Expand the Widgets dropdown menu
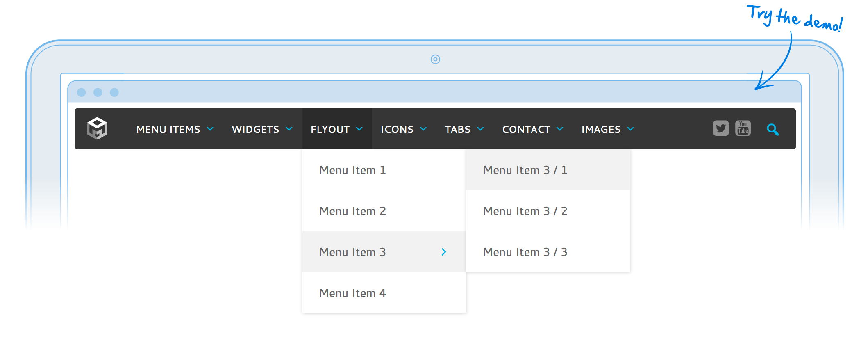 pyautogui.click(x=262, y=129)
